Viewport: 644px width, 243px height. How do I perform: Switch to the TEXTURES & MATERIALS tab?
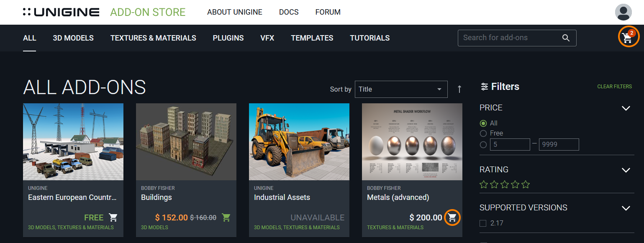[x=153, y=38]
